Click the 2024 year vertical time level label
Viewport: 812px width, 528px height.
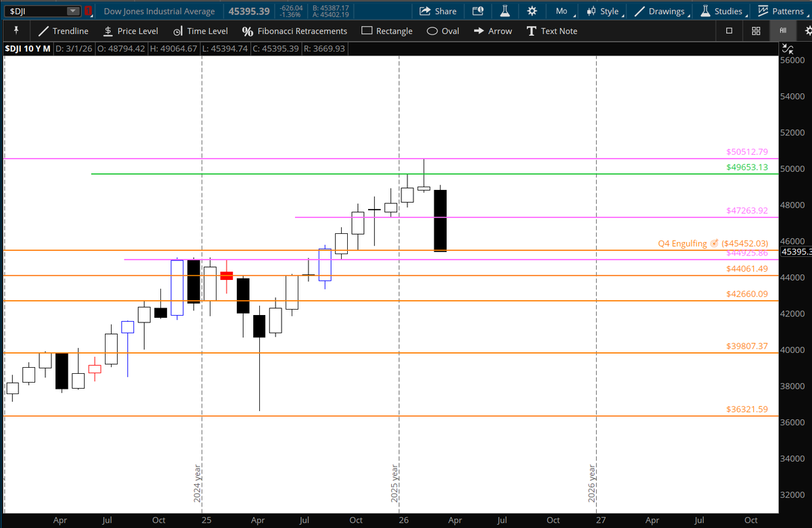[198, 483]
